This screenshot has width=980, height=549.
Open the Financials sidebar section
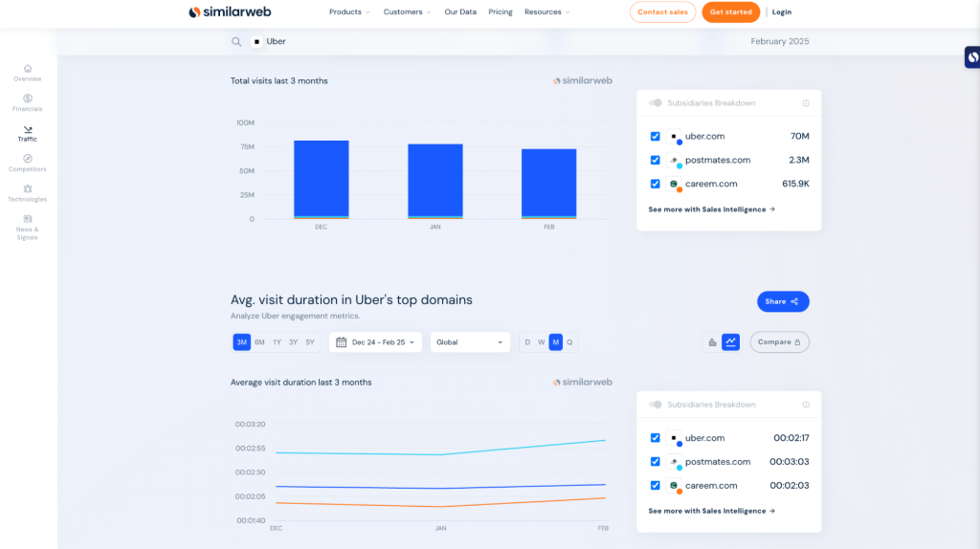click(28, 103)
